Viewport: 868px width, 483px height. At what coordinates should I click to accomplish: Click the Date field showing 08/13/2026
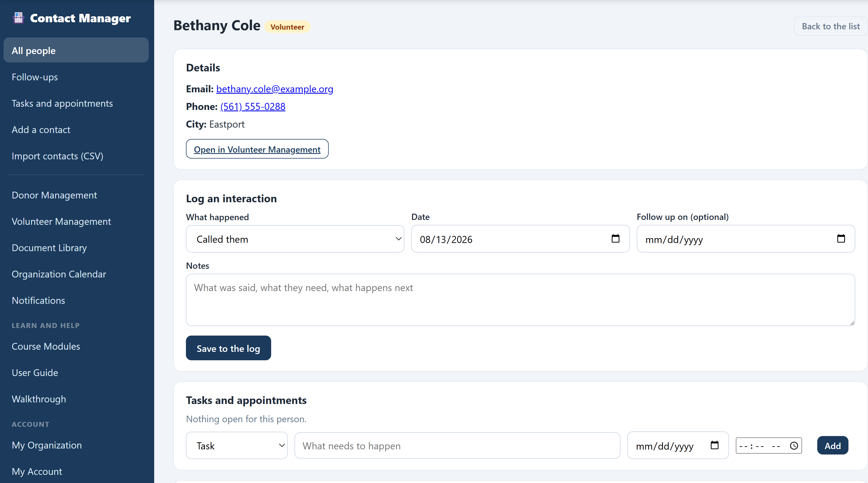(x=520, y=239)
